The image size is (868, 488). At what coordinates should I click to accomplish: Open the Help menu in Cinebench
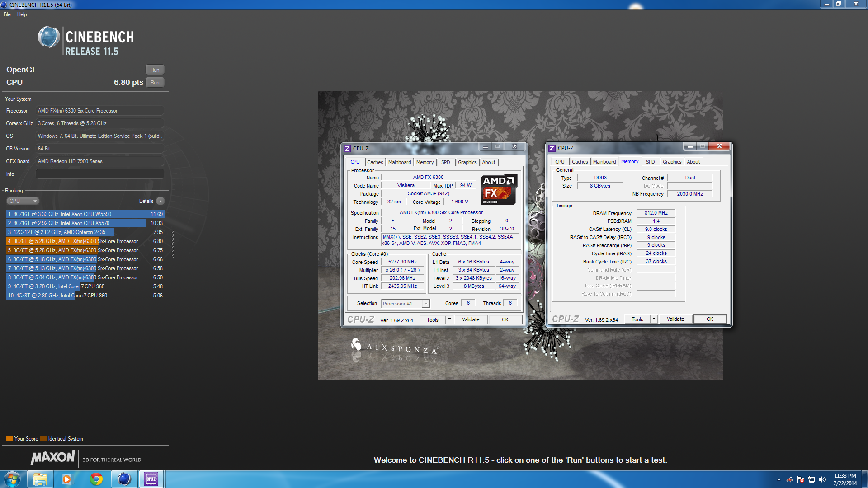click(22, 14)
